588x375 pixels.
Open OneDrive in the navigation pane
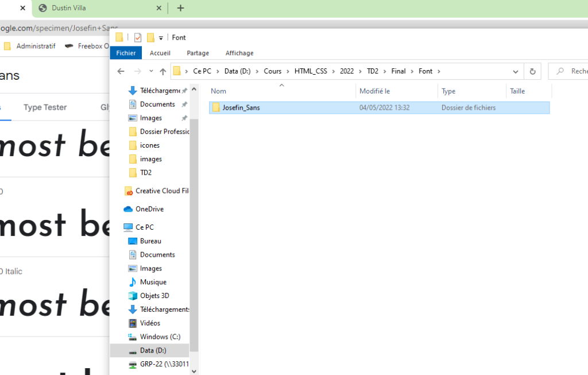[x=149, y=209]
